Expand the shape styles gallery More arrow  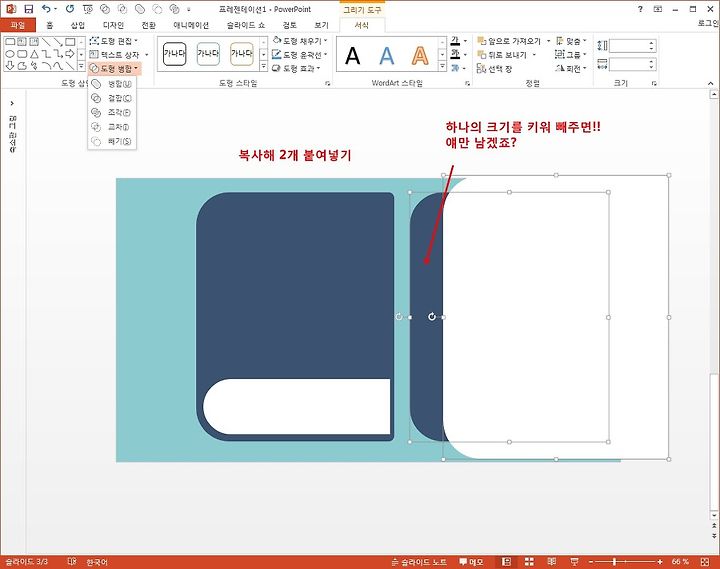(x=264, y=66)
